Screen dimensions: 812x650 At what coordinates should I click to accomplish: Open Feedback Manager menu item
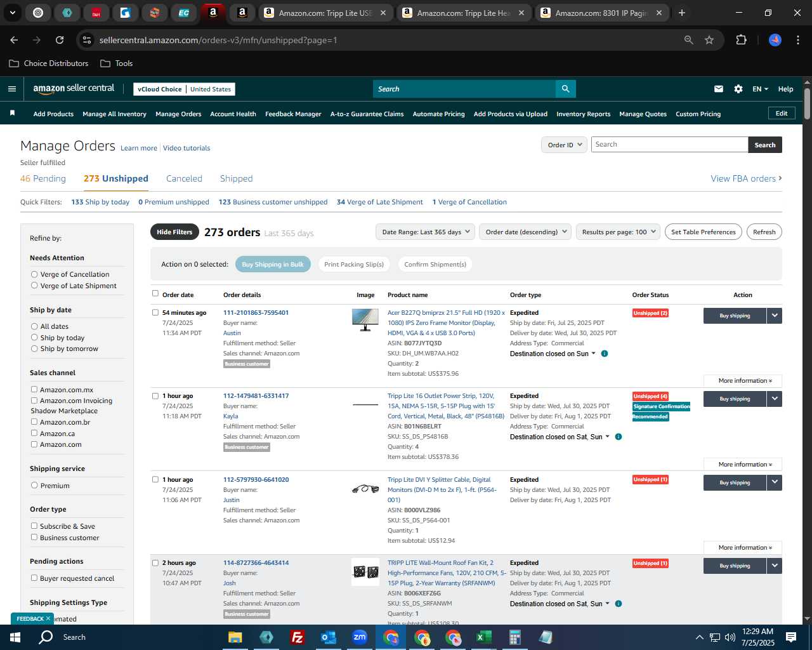[x=293, y=114]
